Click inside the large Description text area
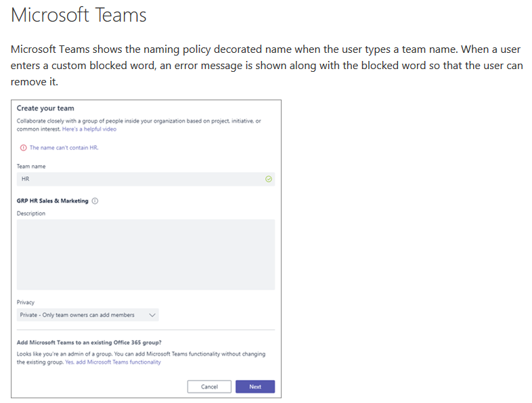 [146, 254]
